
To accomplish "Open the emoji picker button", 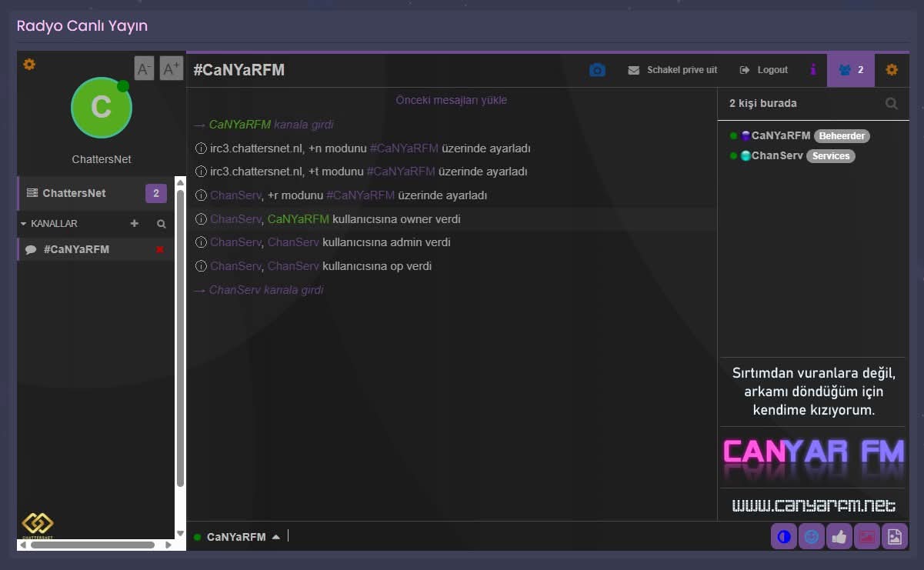I will click(x=812, y=537).
